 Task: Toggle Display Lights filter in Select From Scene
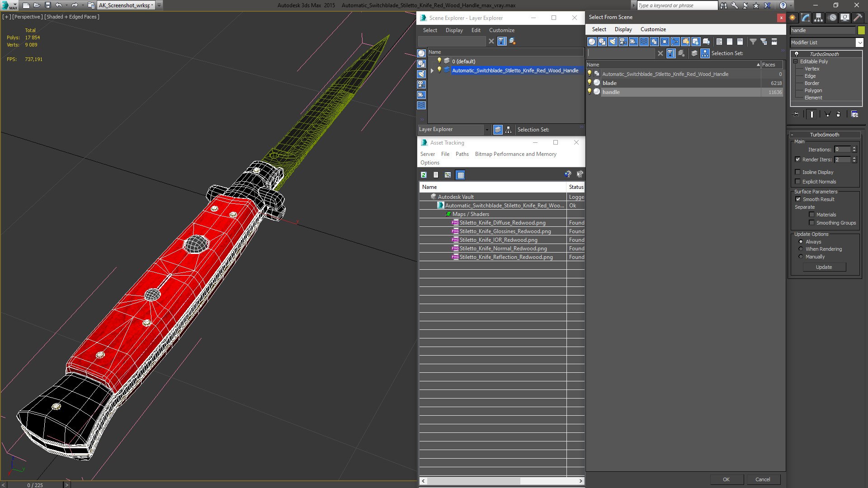613,42
